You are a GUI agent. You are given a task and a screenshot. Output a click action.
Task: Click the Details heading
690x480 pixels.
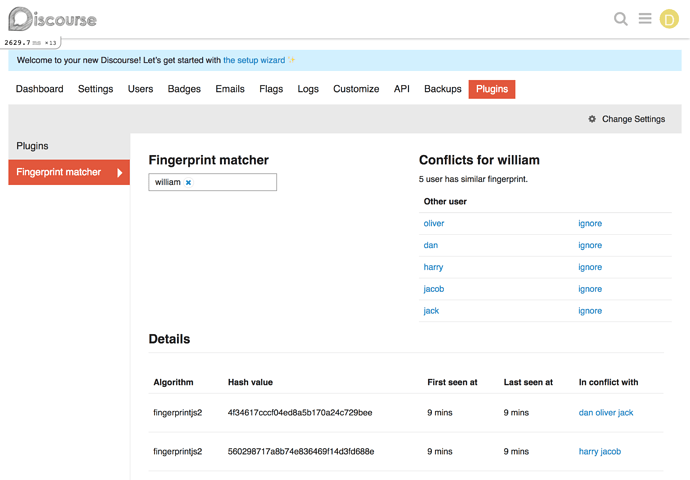[169, 339]
